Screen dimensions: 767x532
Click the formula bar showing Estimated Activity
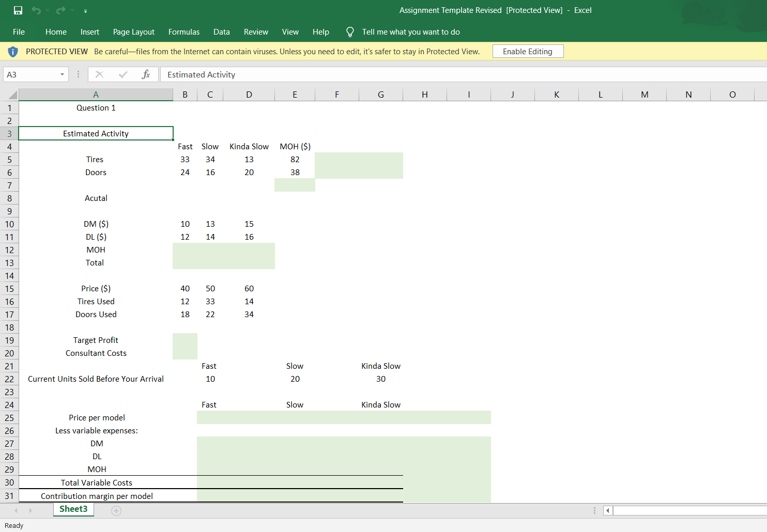463,74
